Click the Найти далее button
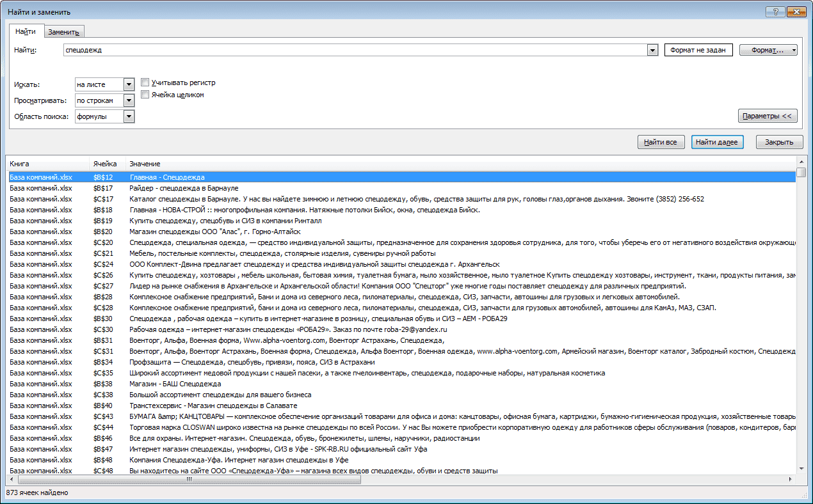The height and width of the screenshot is (504, 813). click(717, 142)
